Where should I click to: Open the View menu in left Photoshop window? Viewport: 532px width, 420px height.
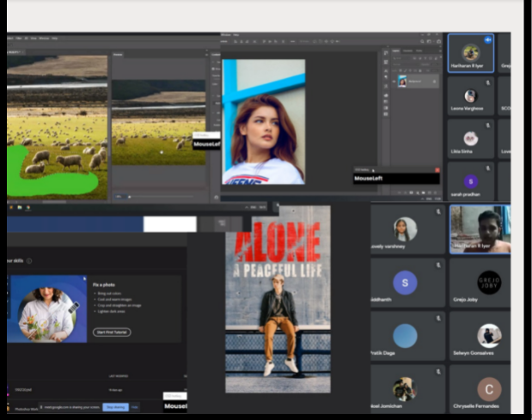click(x=34, y=39)
